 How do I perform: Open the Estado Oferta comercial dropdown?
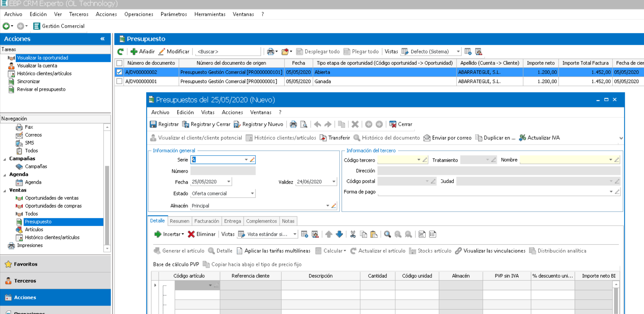[252, 193]
